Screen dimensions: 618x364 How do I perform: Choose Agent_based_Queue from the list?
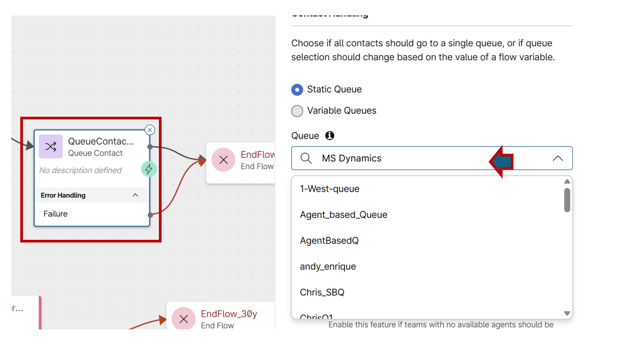click(343, 215)
